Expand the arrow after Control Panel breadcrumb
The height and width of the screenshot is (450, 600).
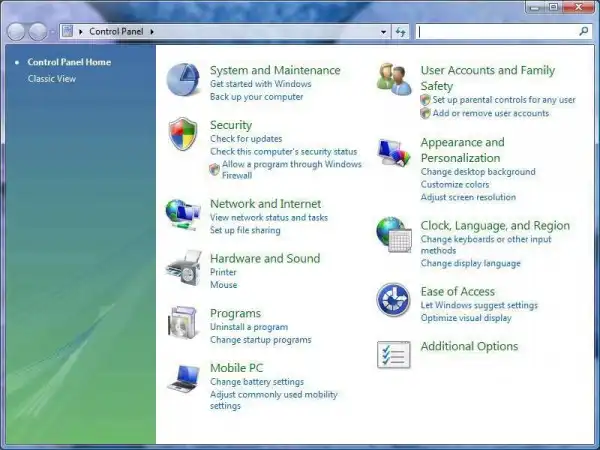152,32
